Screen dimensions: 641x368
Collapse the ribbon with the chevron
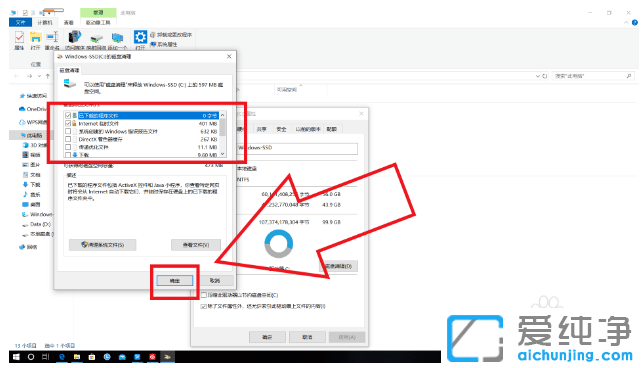click(x=626, y=23)
